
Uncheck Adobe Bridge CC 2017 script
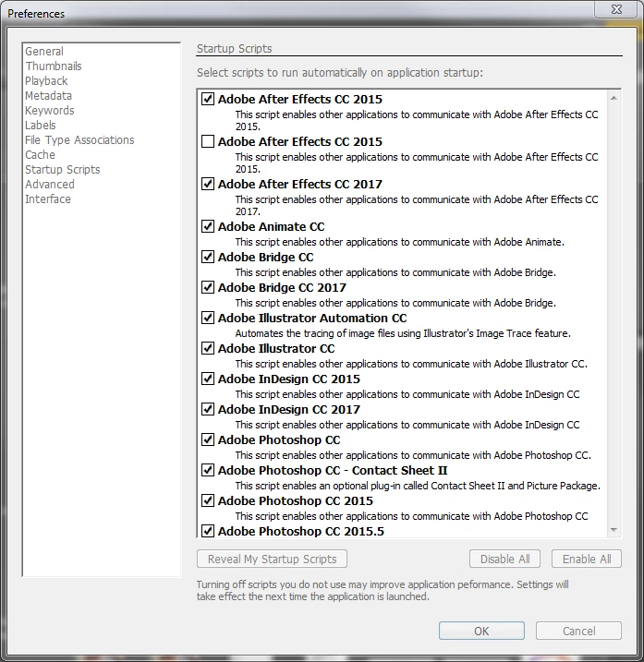point(208,287)
